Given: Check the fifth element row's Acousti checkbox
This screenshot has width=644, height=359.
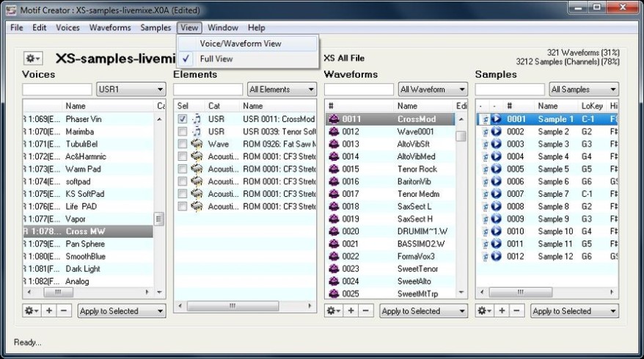Looking at the screenshot, I should tap(183, 169).
